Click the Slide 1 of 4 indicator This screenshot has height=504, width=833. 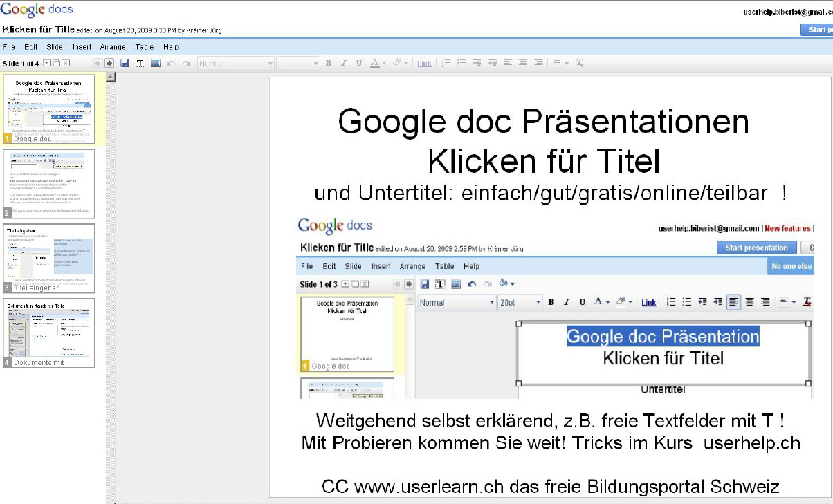click(x=21, y=63)
